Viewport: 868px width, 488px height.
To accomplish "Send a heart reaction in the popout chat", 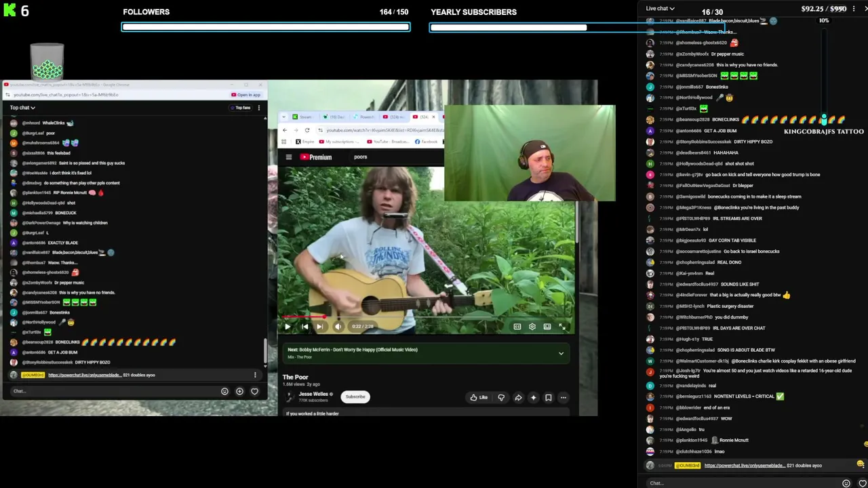I will coord(254,391).
